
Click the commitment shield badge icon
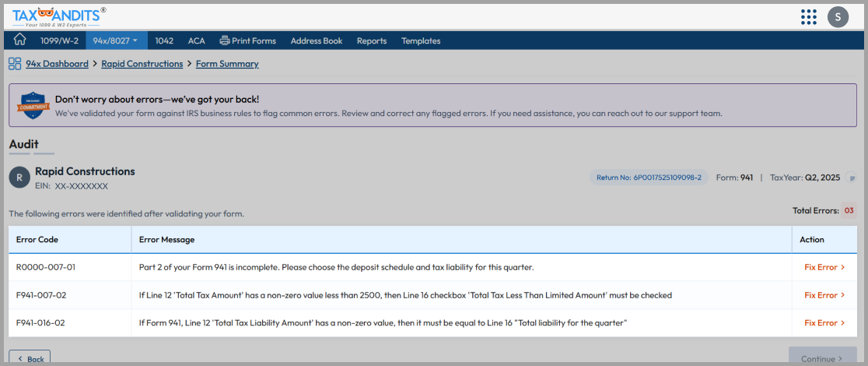[x=32, y=105]
